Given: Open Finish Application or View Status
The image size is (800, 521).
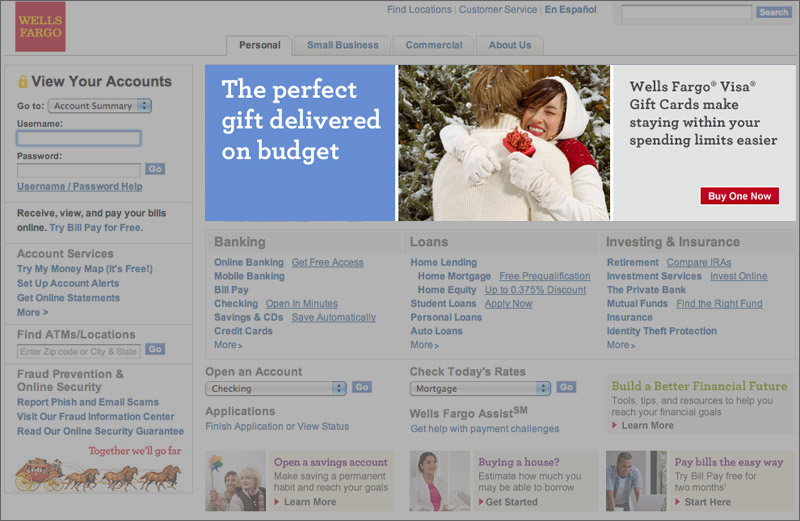Looking at the screenshot, I should coord(277,427).
